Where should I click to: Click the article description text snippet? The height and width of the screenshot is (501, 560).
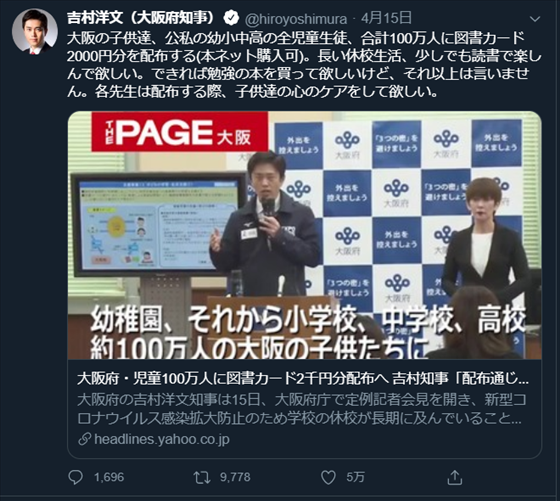pos(302,409)
